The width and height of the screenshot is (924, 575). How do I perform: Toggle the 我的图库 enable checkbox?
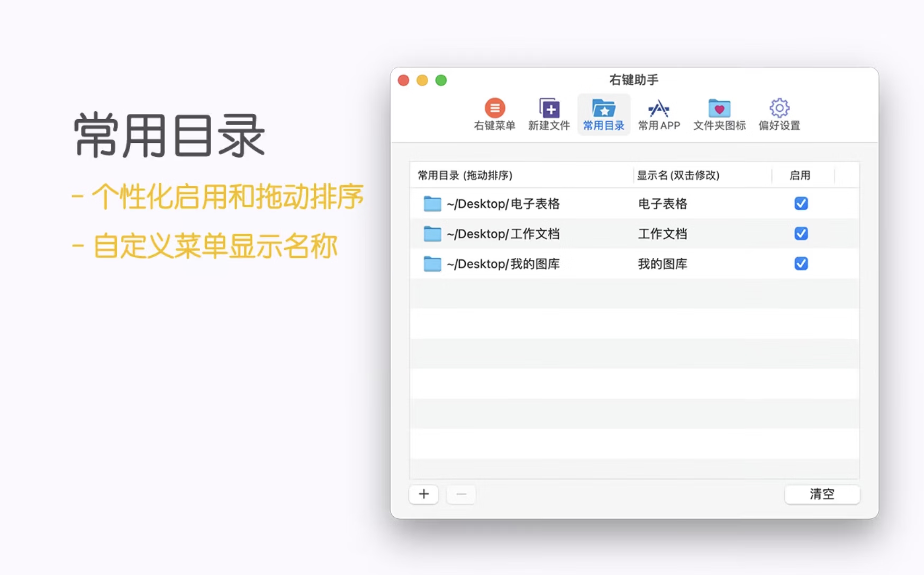coord(801,264)
